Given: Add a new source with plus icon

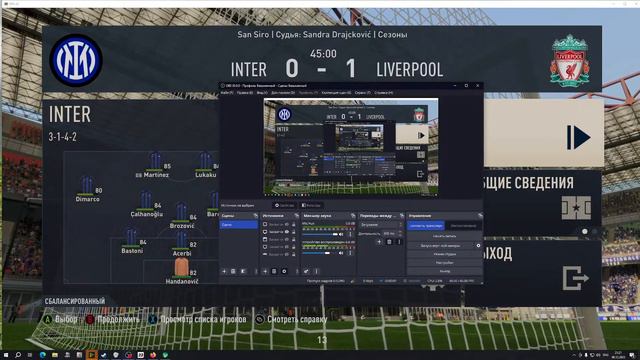Looking at the screenshot, I should [x=265, y=271].
